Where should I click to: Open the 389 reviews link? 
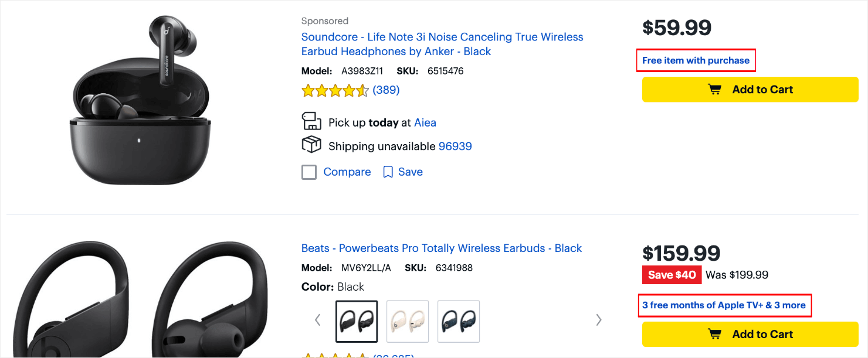[x=386, y=90]
